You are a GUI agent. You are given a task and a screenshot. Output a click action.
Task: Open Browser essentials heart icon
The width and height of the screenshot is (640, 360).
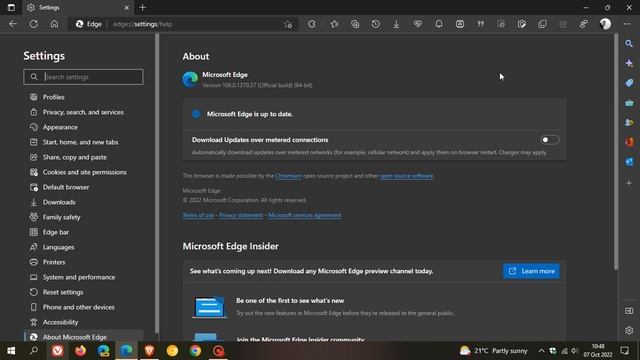tap(418, 24)
